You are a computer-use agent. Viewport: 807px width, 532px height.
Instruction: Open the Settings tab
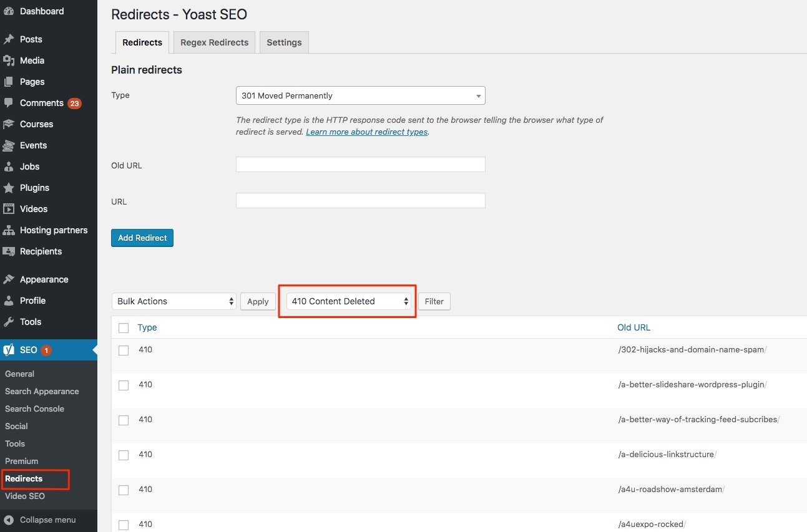coord(284,42)
